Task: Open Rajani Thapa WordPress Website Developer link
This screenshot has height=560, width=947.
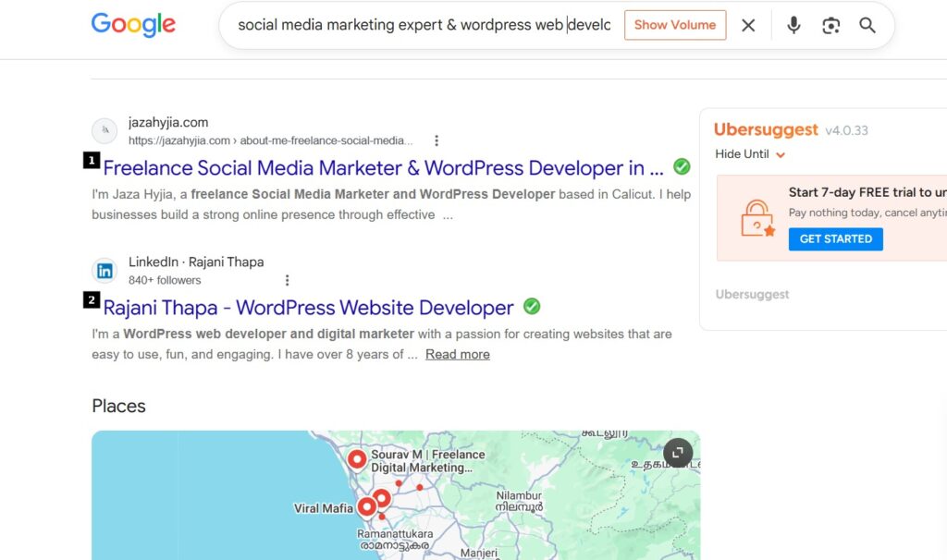Action: click(308, 308)
